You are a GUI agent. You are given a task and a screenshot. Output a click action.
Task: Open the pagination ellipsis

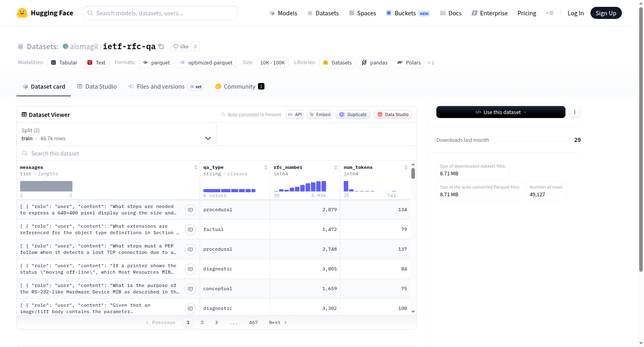point(233,322)
